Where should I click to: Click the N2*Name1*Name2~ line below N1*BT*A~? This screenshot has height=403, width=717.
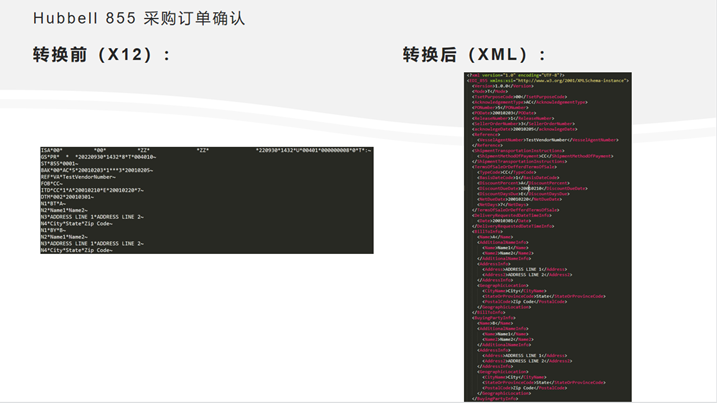[x=64, y=210]
